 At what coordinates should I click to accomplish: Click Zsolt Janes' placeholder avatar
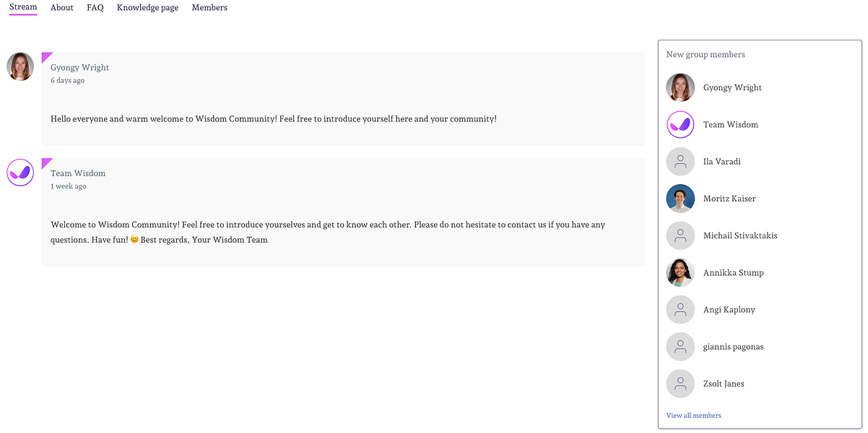[x=680, y=384]
